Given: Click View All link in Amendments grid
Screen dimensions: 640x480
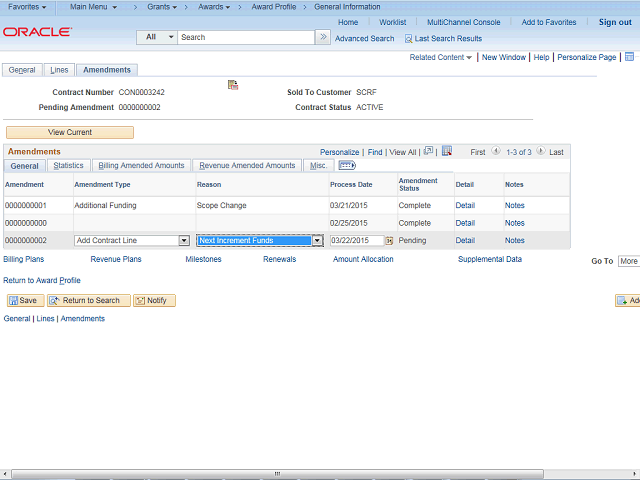Looking at the screenshot, I should (402, 152).
